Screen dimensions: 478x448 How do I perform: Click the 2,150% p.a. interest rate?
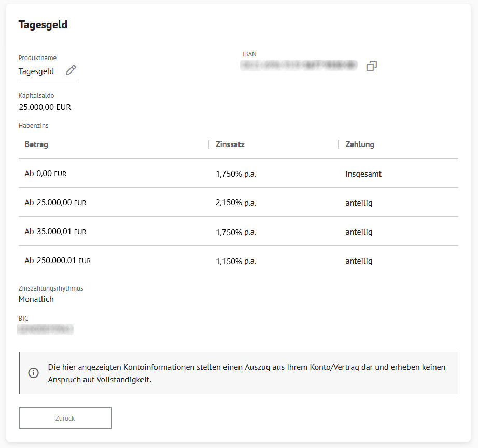(x=236, y=203)
